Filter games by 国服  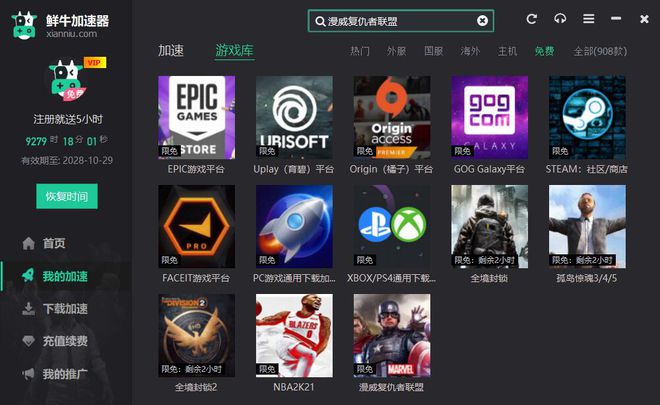coord(434,51)
